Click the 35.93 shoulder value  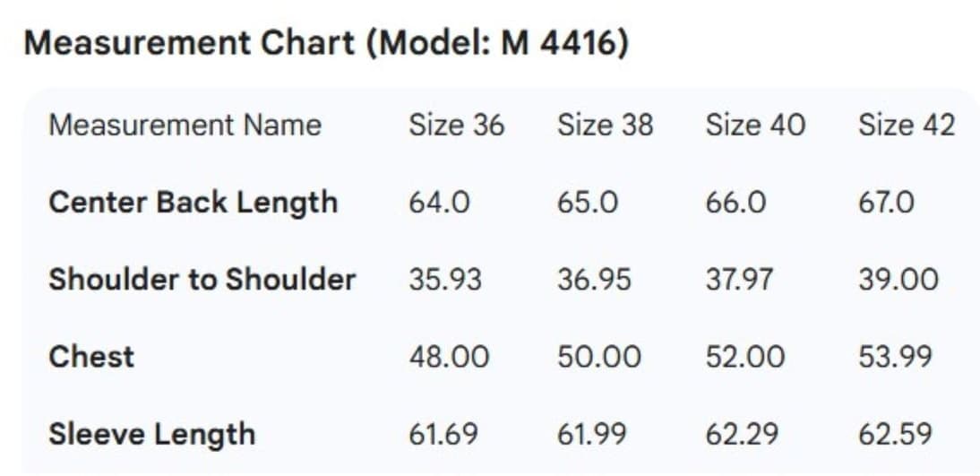pyautogui.click(x=445, y=280)
